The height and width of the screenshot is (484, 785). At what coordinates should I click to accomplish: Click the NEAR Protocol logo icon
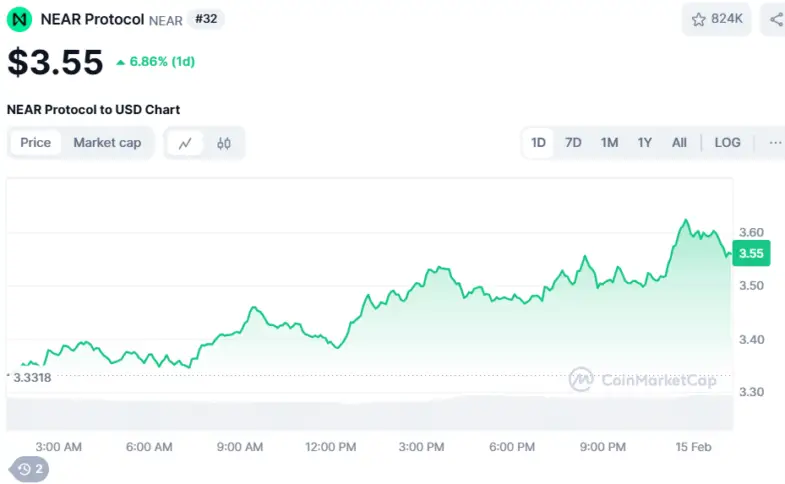click(20, 20)
